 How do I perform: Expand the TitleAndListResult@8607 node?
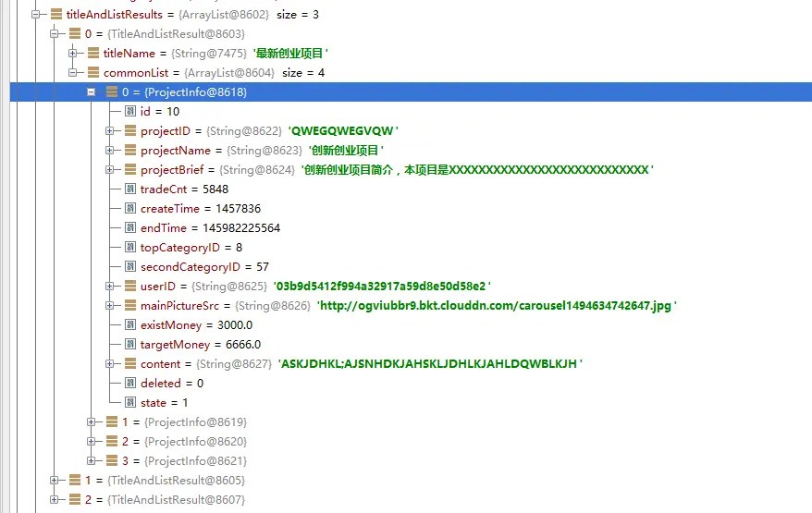click(55, 499)
